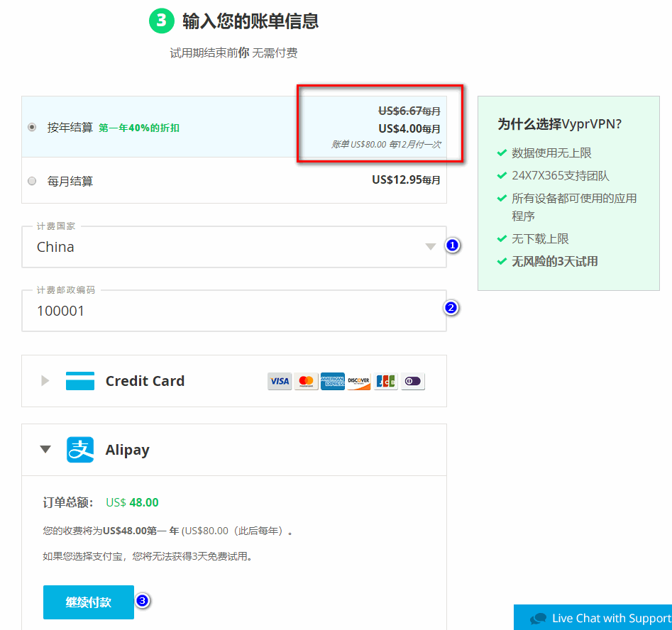Click the checkmark beside 数据使用无上限
This screenshot has width=672, height=630.
(502, 153)
